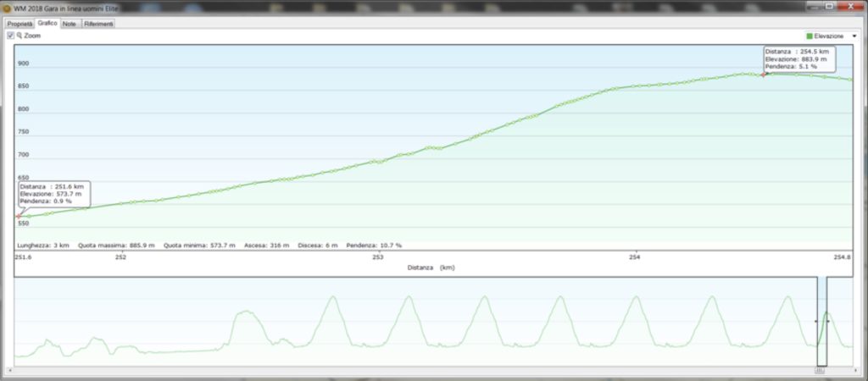This screenshot has width=868, height=381.
Task: Click the Discesa: 6 m text
Action: [318, 245]
